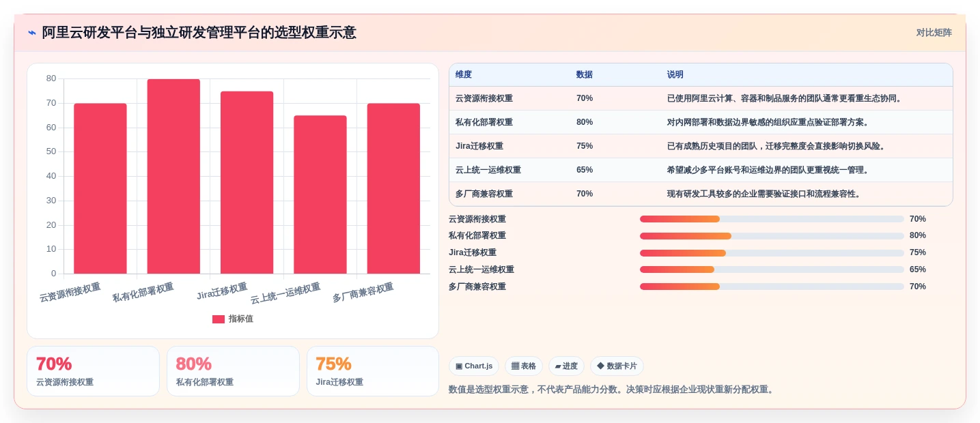
Task: Toggle the 指标值 legend swatch
Action: [219, 319]
